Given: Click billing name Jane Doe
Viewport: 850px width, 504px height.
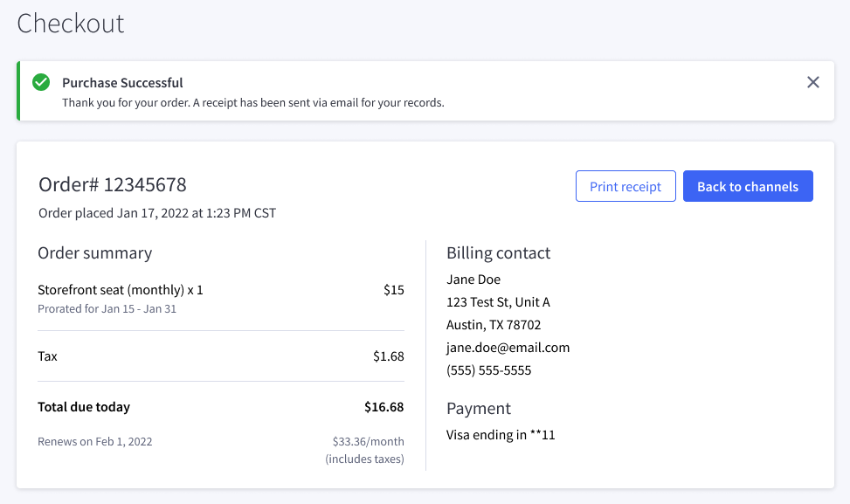Looking at the screenshot, I should [x=473, y=280].
